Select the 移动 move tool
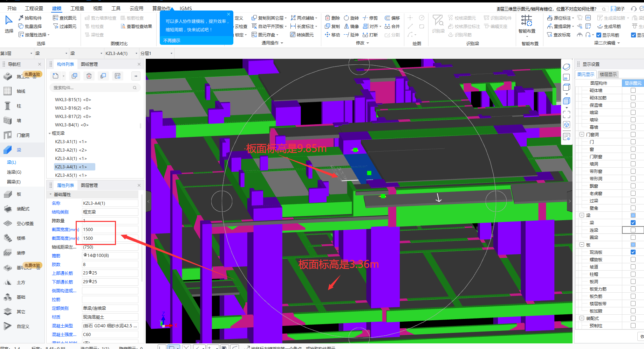The height and width of the screenshot is (349, 644). pos(332,35)
